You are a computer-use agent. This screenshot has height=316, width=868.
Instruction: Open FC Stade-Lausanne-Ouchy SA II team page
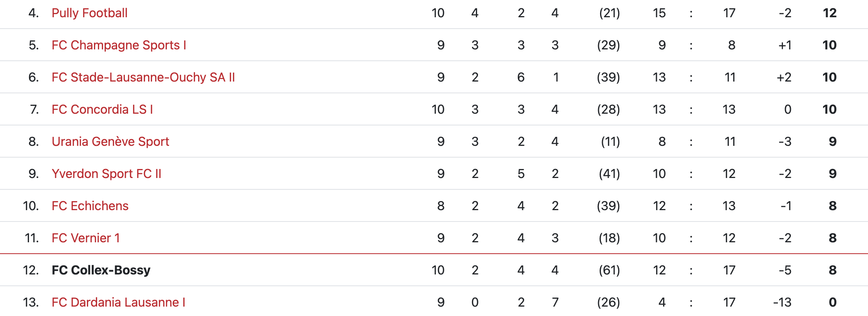[x=143, y=77]
